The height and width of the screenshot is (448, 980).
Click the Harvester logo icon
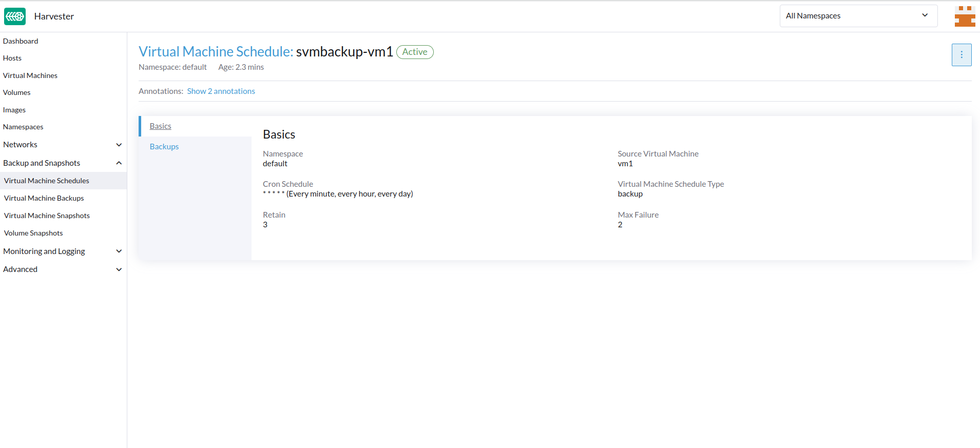click(15, 16)
